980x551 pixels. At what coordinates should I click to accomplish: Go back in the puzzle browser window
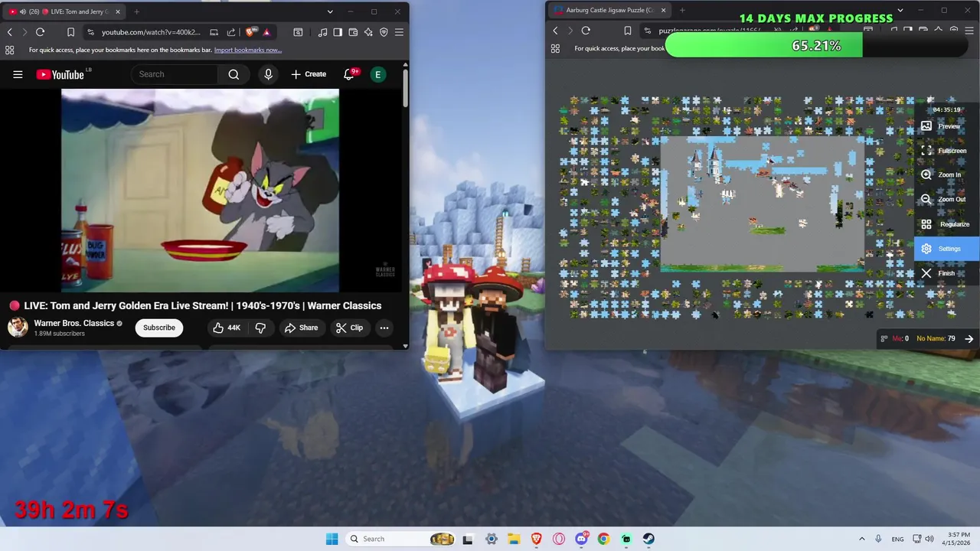555,31
